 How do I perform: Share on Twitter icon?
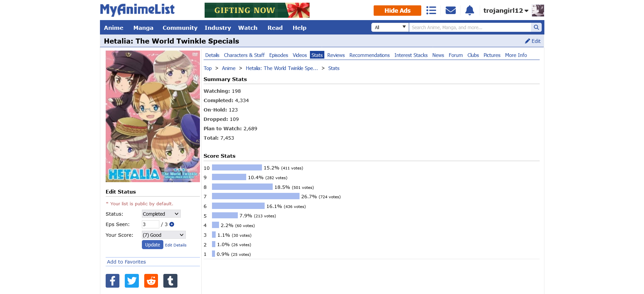click(x=132, y=281)
